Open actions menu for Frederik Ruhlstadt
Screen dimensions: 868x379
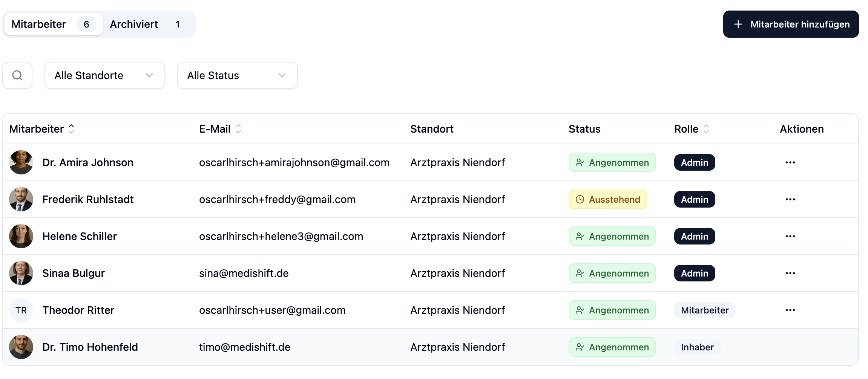tap(790, 199)
